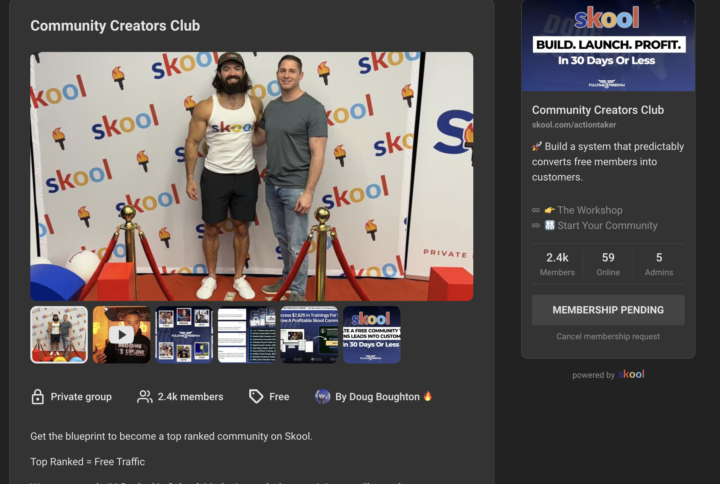The height and width of the screenshot is (484, 720).
Task: Open the skool.com/actiontaker URL
Action: click(x=574, y=125)
